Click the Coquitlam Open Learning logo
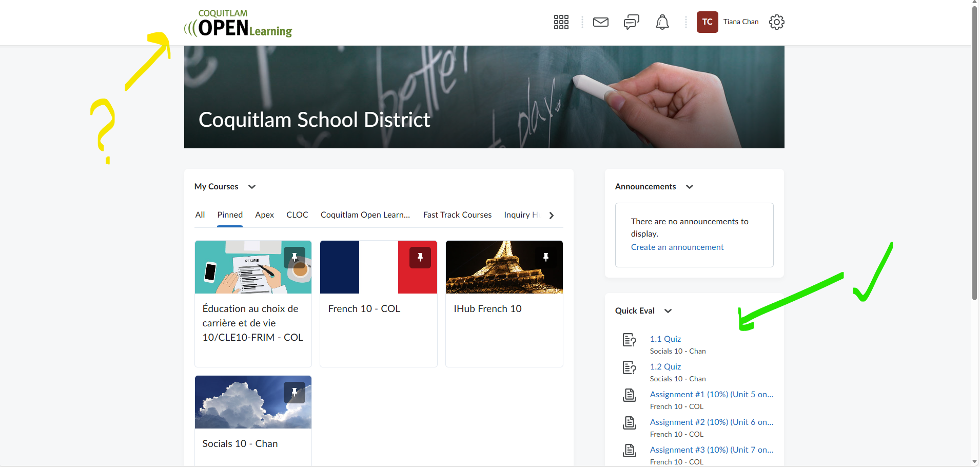This screenshot has height=467, width=980. tap(238, 23)
